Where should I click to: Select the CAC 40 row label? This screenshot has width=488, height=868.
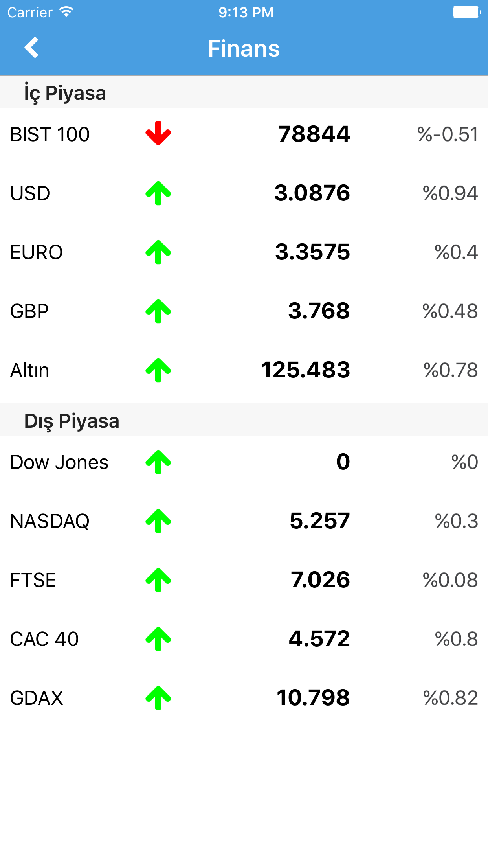[44, 639]
